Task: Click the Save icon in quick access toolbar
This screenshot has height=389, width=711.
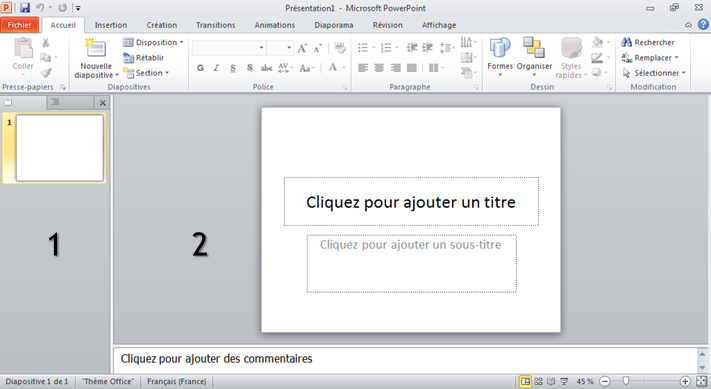Action: 24,8
